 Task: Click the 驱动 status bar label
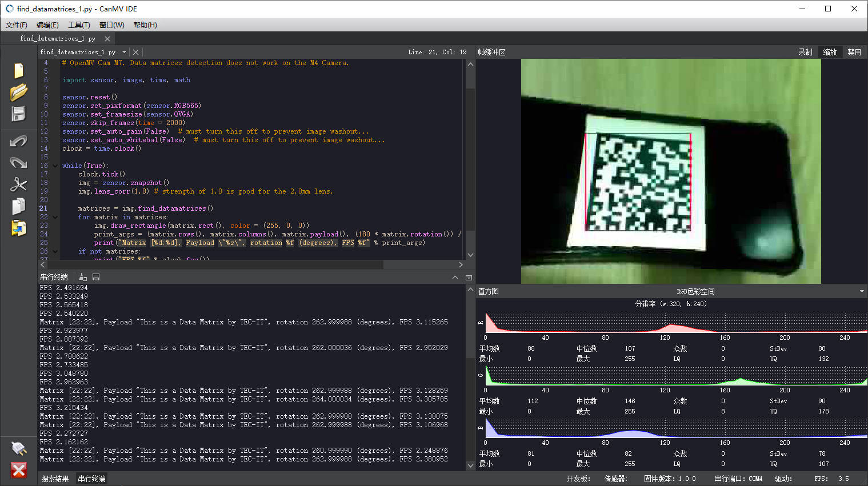(x=783, y=479)
